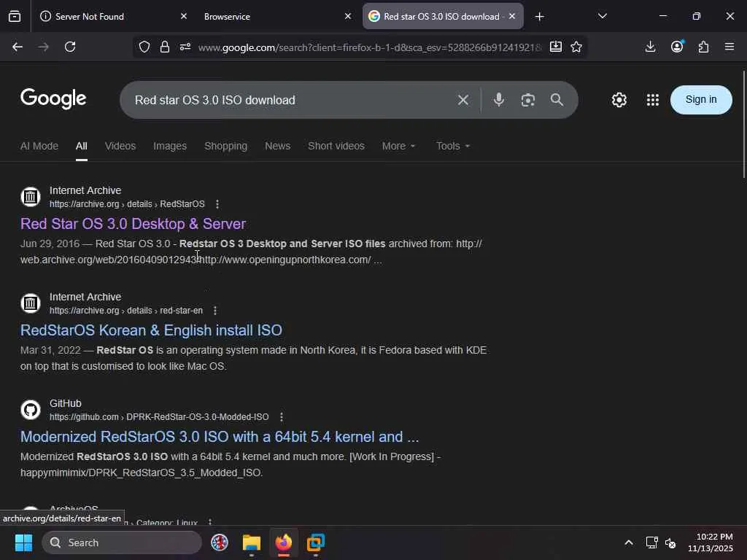Open Firefox application hamburger menu
Image resolution: width=747 pixels, height=560 pixels.
(729, 47)
